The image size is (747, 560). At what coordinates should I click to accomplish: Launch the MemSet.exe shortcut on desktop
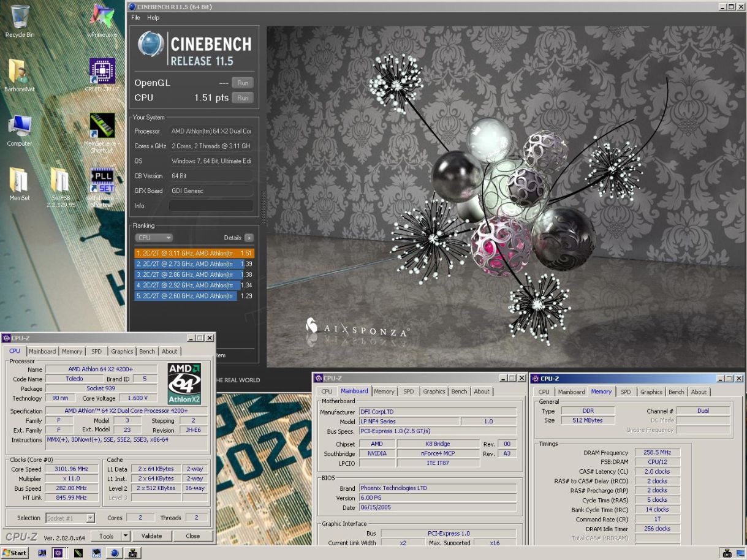[102, 132]
